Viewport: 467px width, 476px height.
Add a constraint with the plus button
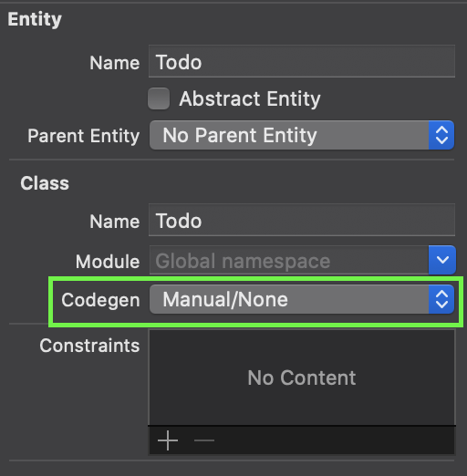pos(168,440)
